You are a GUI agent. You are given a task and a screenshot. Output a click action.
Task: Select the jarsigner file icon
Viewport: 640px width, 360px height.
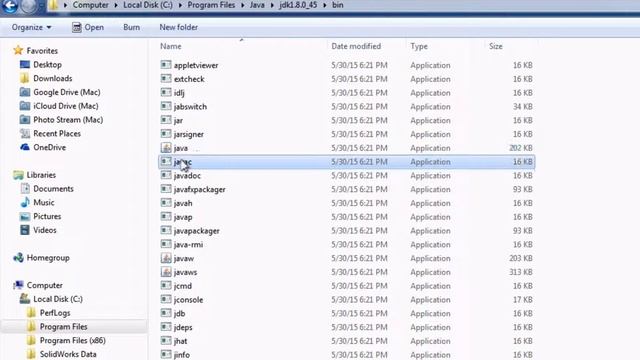coord(166,134)
